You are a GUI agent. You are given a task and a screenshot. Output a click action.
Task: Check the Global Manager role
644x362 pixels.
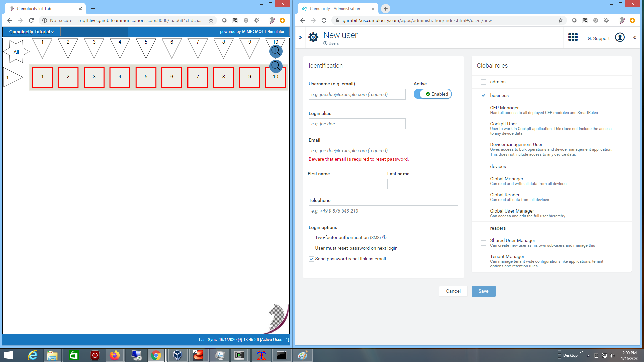tap(484, 181)
